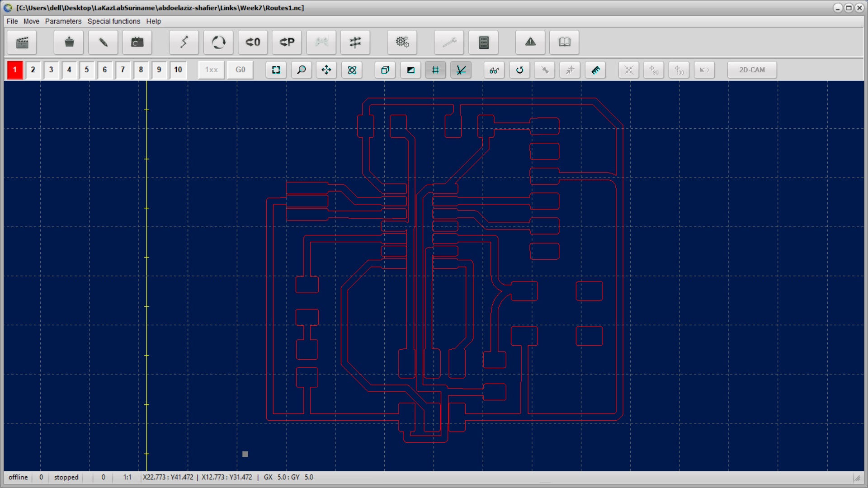Screen dimensions: 868x488
Task: Click the 2D-CAM button
Action: click(752, 70)
